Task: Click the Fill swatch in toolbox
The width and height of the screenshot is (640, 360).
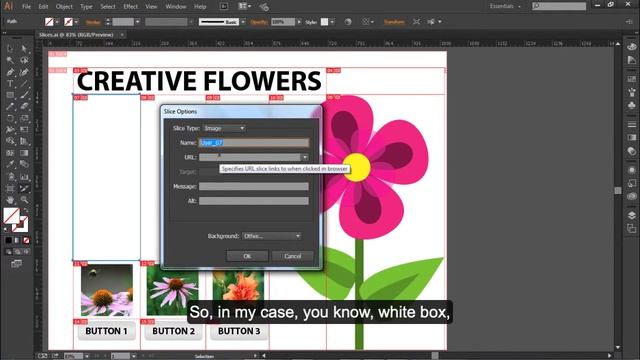Action: [11, 216]
